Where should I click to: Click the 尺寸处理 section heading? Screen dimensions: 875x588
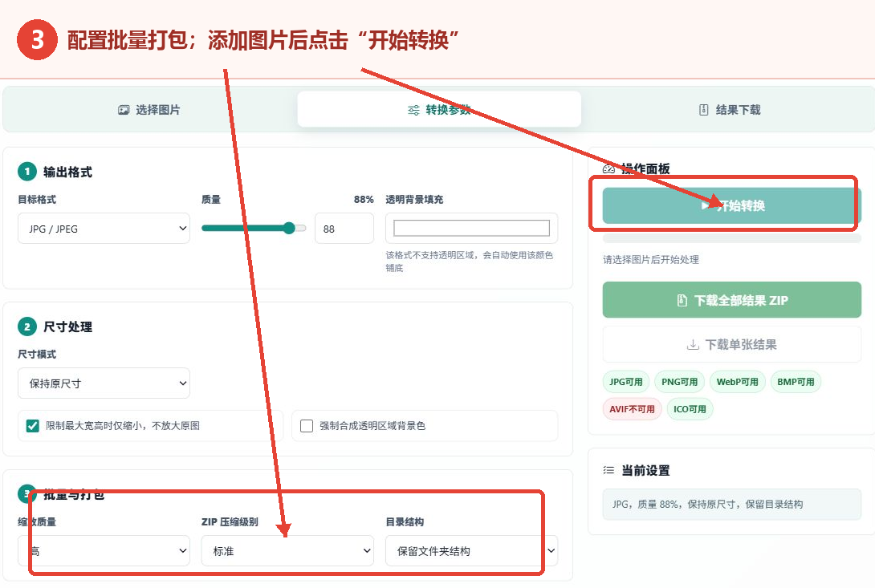(x=67, y=327)
